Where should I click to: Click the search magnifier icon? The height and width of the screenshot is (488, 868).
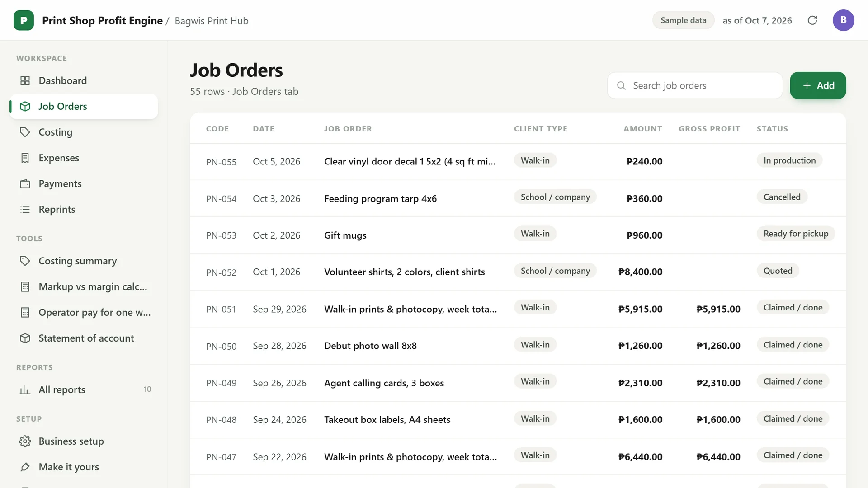(x=622, y=85)
